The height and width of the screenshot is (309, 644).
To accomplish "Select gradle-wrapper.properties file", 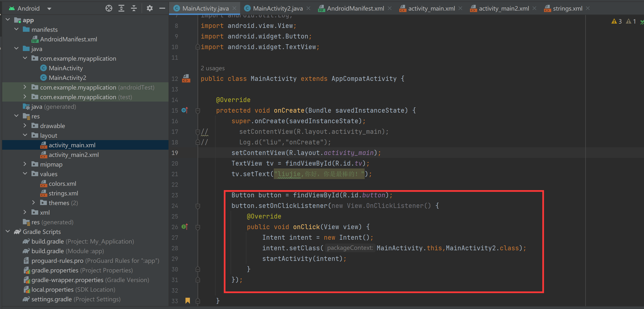I will coord(86,280).
